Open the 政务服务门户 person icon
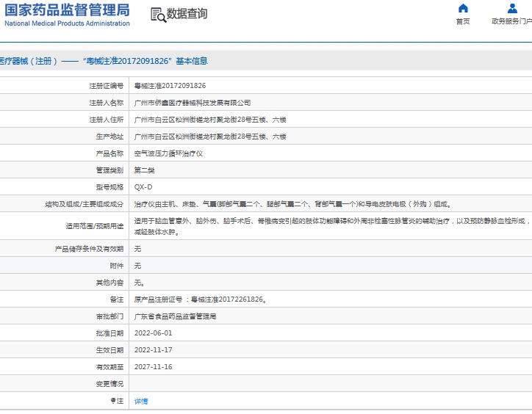Screen dimensions: 532x414 512,8
